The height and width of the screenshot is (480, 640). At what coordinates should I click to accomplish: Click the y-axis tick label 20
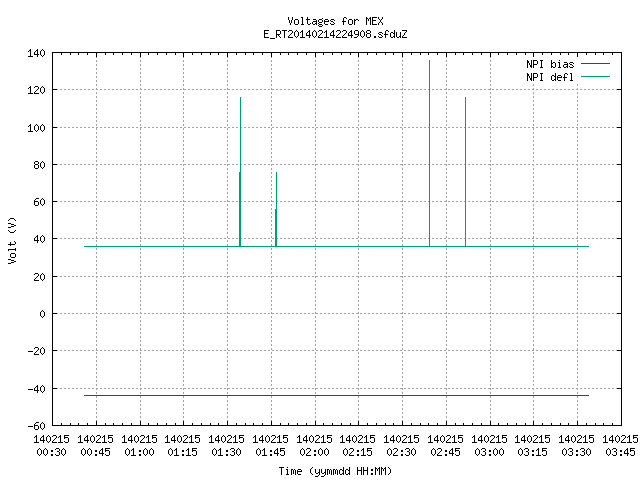click(40, 277)
